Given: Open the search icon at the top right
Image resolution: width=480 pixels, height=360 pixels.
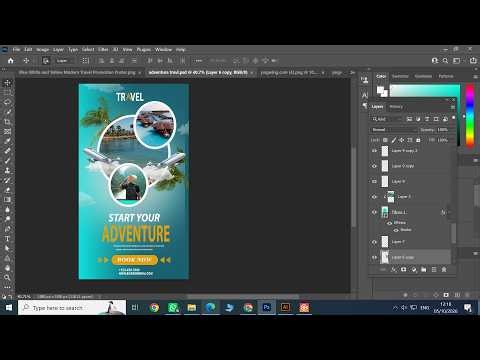Looking at the screenshot, I should click(446, 60).
